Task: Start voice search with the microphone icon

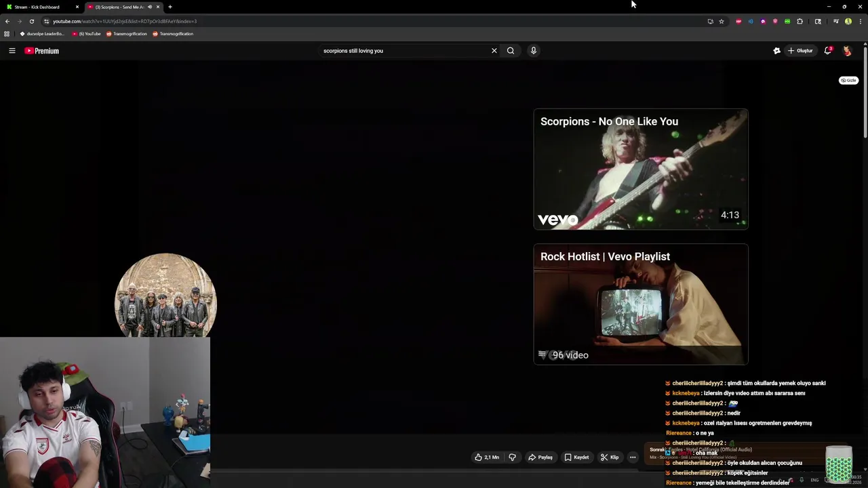Action: coord(534,51)
